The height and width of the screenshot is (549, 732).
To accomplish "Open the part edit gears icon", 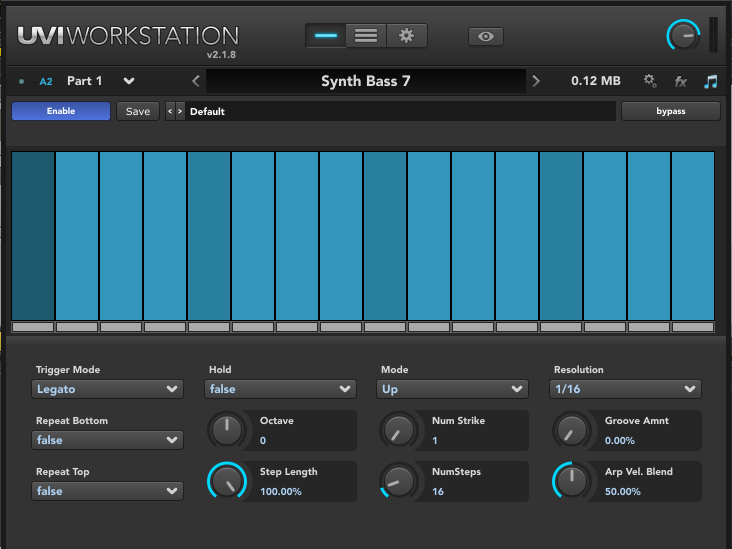I will point(650,81).
